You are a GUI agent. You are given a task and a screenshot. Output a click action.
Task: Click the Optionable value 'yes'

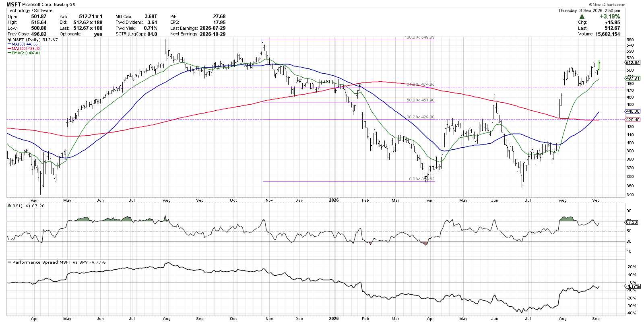(98, 34)
